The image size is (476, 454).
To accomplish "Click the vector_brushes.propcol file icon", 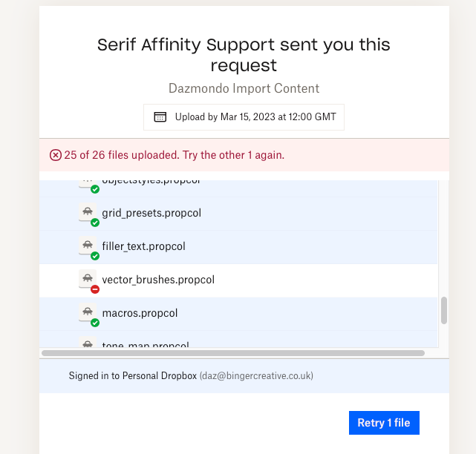I will (88, 279).
